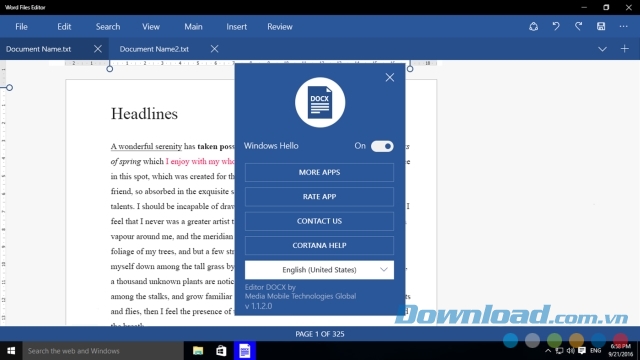Open the English (United States) language dropdown
This screenshot has width=640, height=360.
point(319,270)
